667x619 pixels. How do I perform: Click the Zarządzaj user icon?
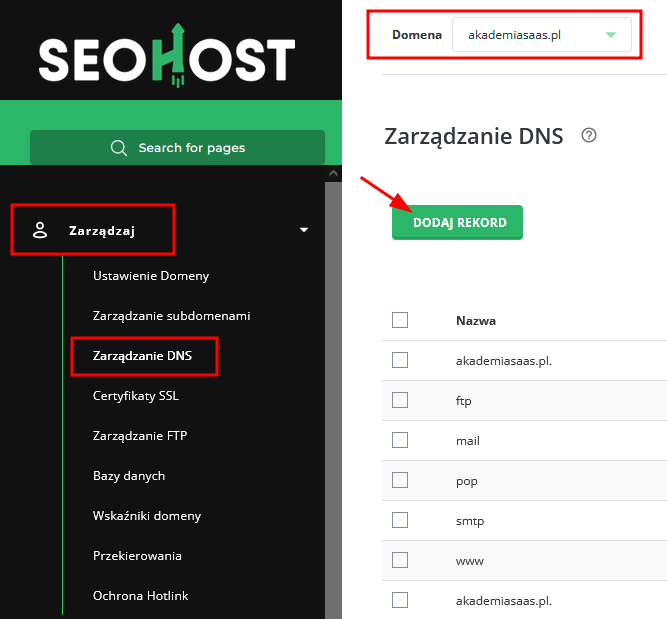click(40, 231)
